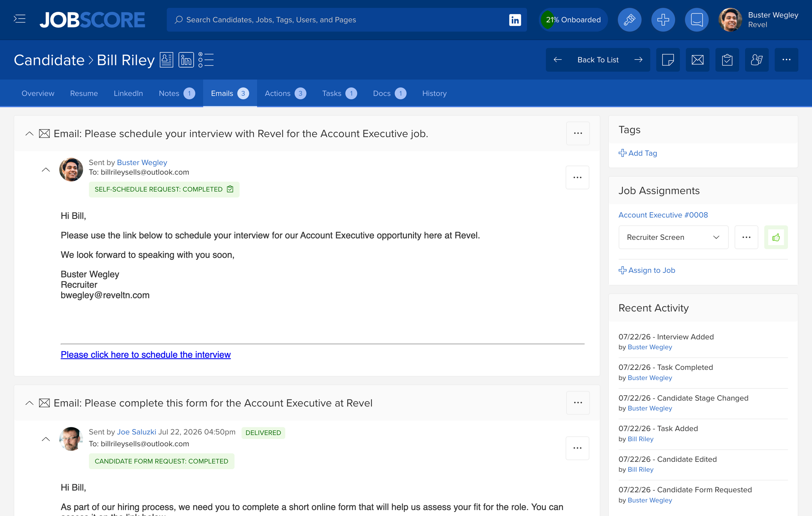Add a note using the note icon
This screenshot has width=812, height=516.
pyautogui.click(x=668, y=60)
